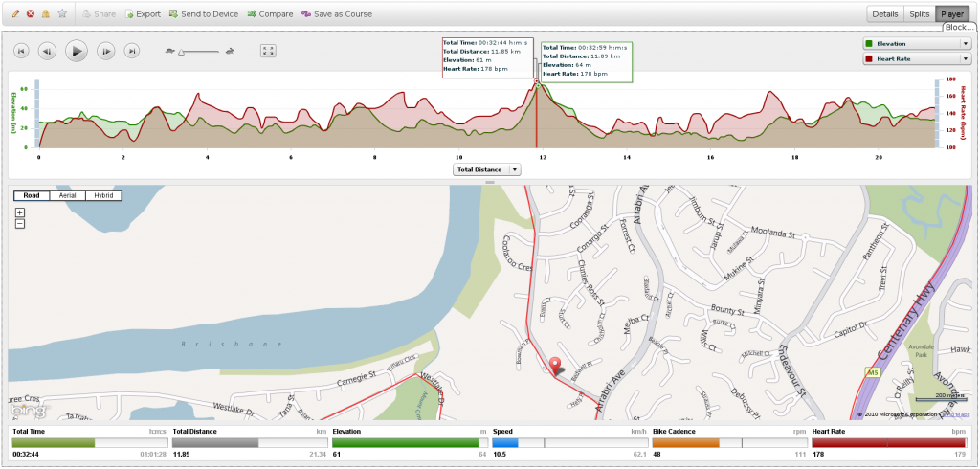Click the chart-map splitter handle
The width and height of the screenshot is (980, 469).
490,183
